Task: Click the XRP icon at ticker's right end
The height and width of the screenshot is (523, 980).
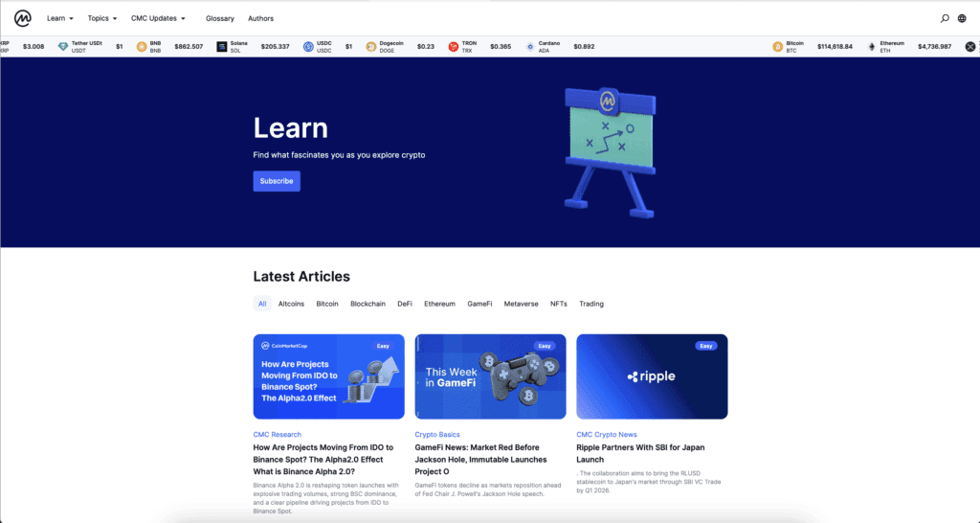Action: (x=970, y=46)
